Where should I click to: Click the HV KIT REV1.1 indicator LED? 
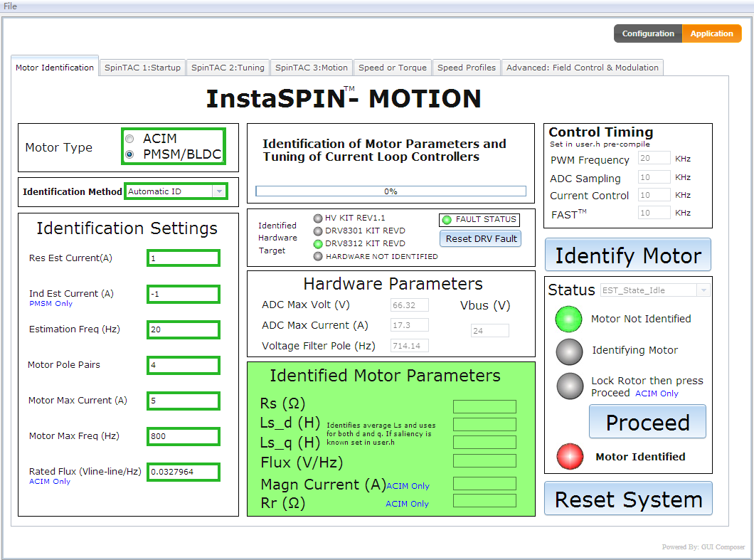[318, 218]
